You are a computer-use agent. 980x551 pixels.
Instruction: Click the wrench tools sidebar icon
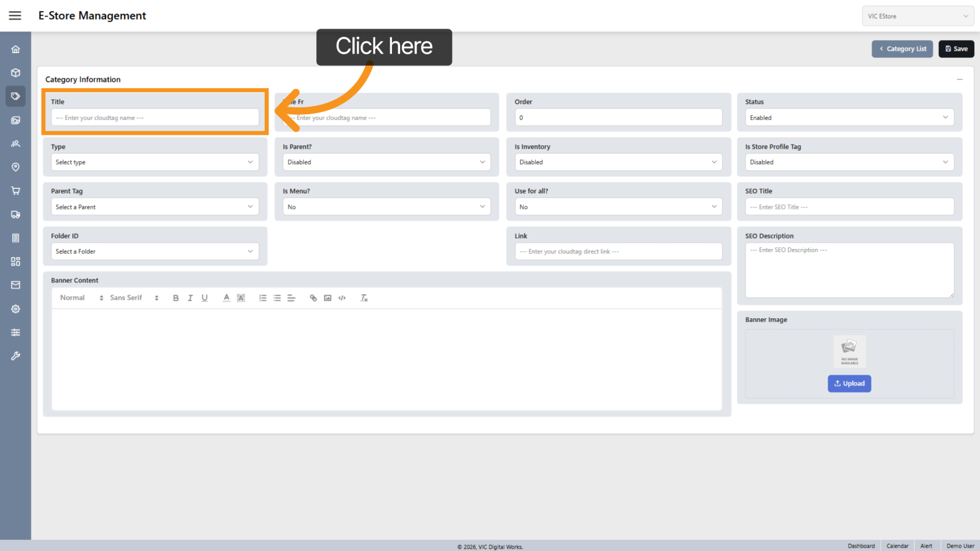16,356
